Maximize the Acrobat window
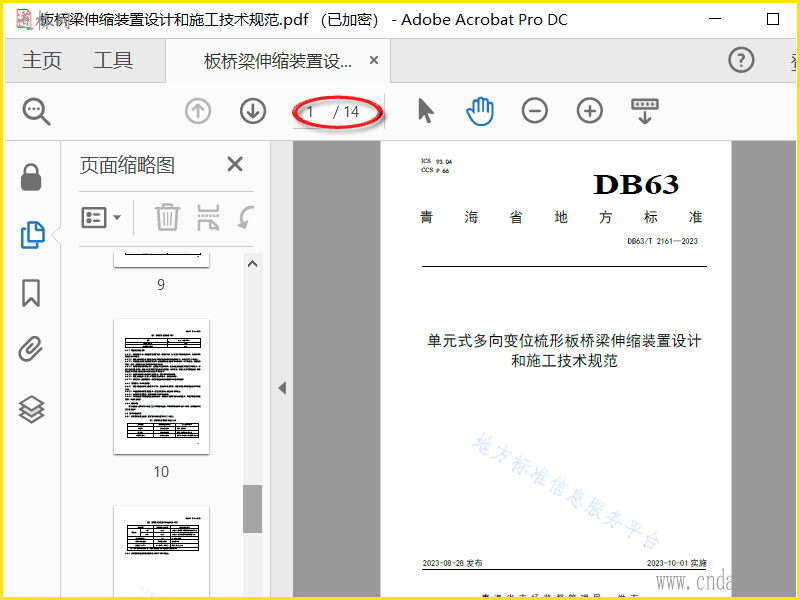This screenshot has width=800, height=600. click(773, 19)
